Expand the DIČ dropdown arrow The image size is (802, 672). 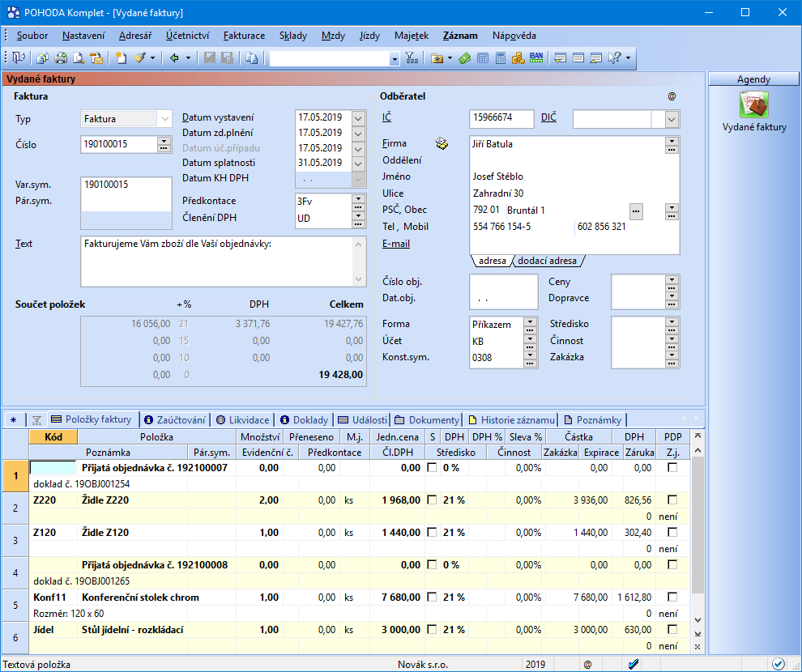pos(672,120)
